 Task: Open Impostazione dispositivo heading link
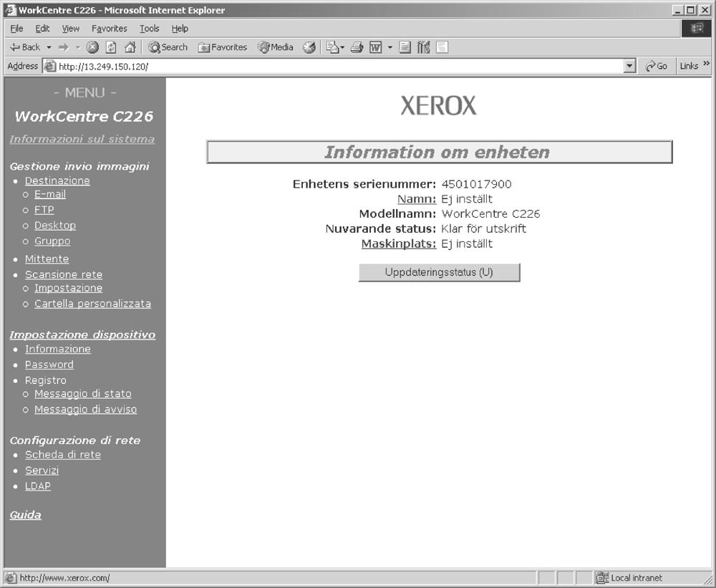(x=82, y=335)
